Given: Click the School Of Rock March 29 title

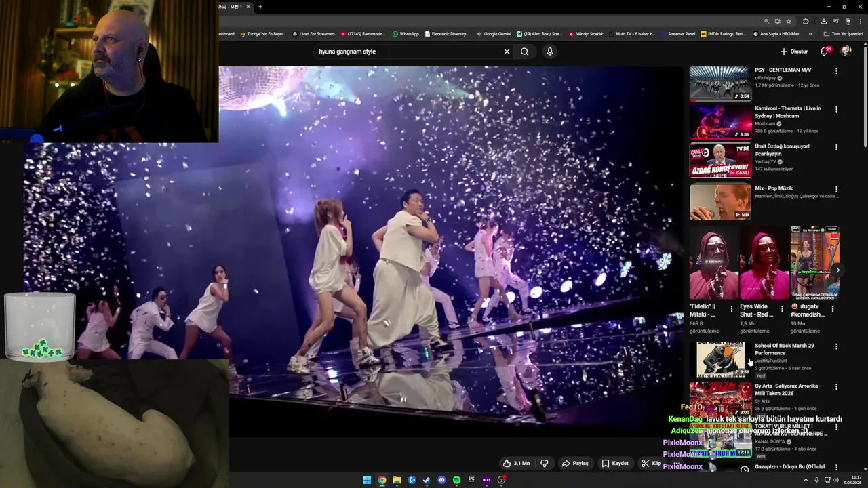Looking at the screenshot, I should pyautogui.click(x=785, y=349).
